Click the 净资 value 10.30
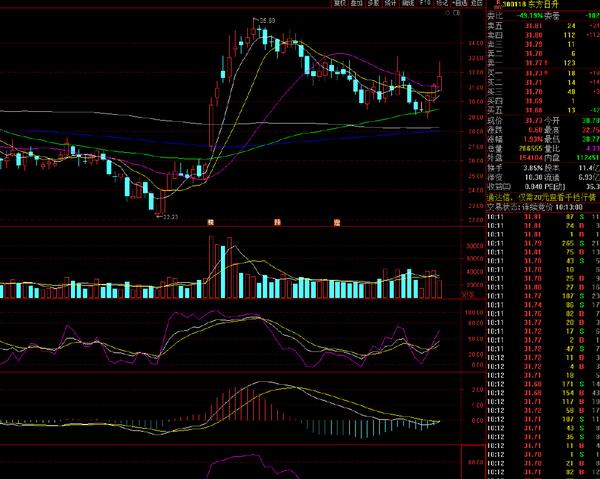The width and height of the screenshot is (600, 479). 533,177
